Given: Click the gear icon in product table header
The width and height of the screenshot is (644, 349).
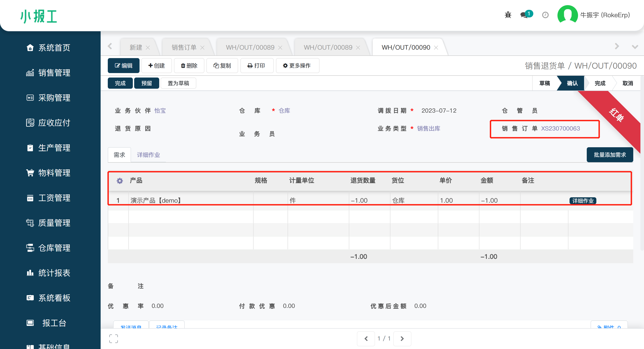Looking at the screenshot, I should pos(120,181).
